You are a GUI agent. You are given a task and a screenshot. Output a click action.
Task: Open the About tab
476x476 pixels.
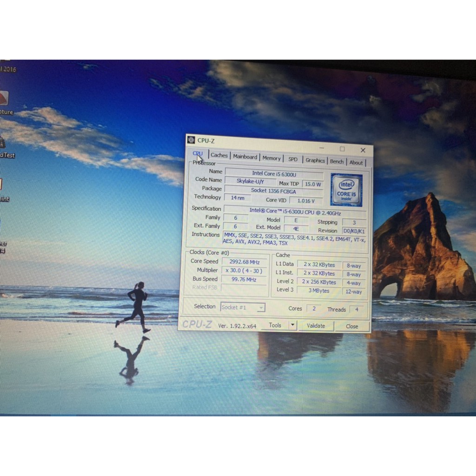(356, 162)
